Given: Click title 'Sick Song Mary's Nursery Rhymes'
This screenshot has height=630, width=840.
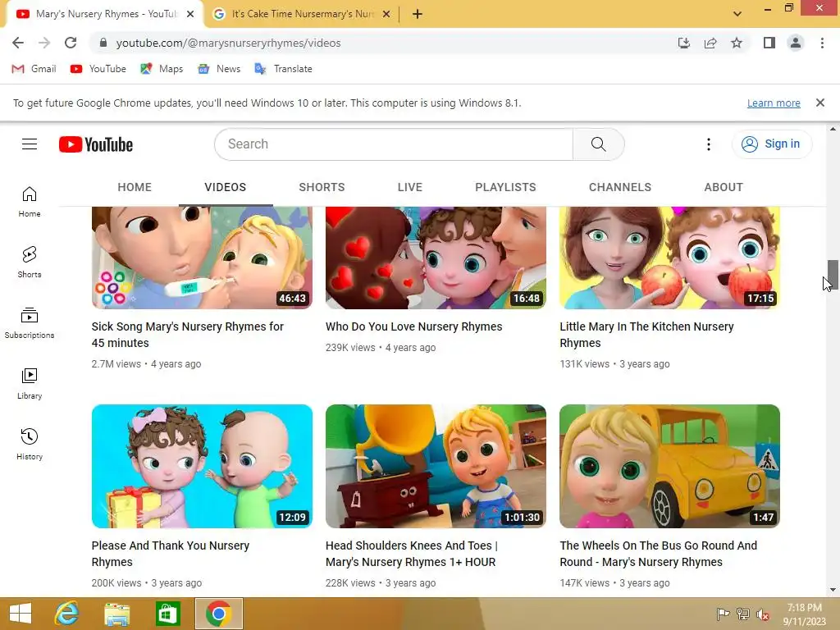Looking at the screenshot, I should (188, 335).
